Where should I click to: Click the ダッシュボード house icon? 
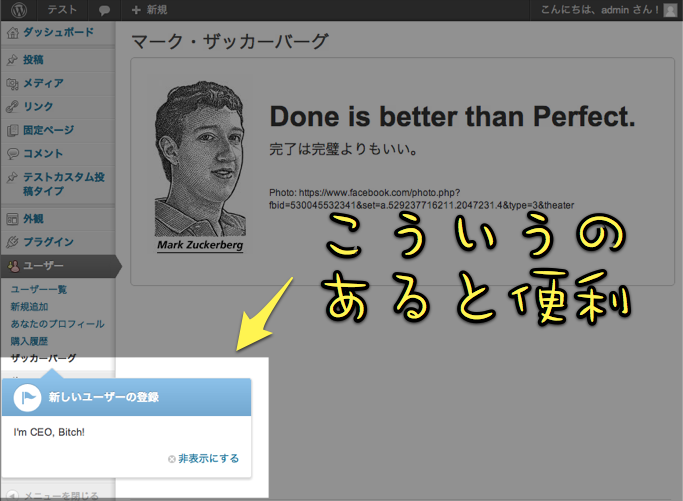click(12, 32)
